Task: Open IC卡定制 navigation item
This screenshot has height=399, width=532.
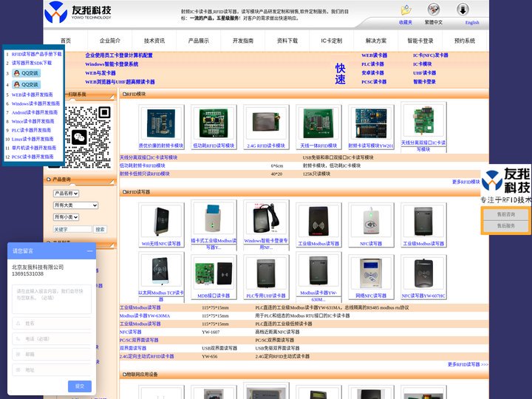Action: (x=332, y=41)
